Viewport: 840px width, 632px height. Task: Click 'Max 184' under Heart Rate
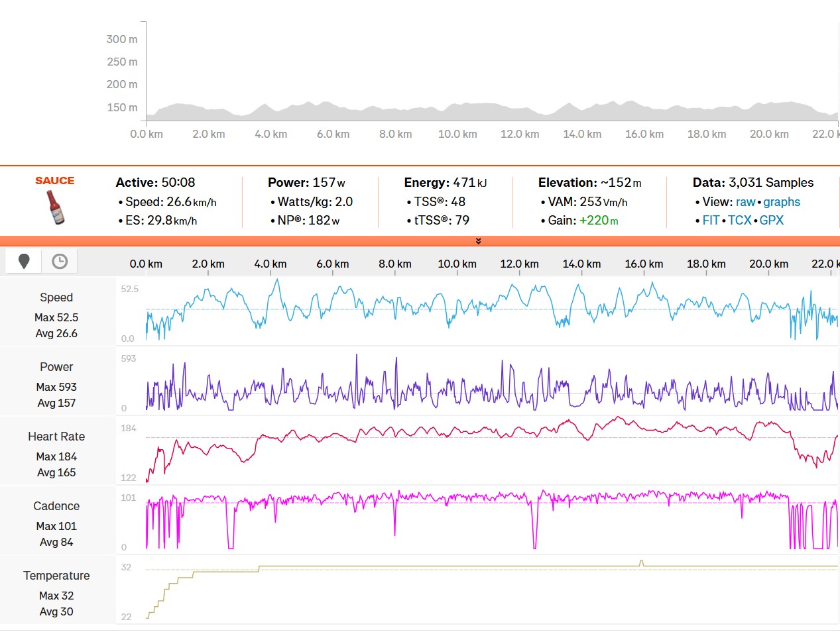[x=56, y=456]
